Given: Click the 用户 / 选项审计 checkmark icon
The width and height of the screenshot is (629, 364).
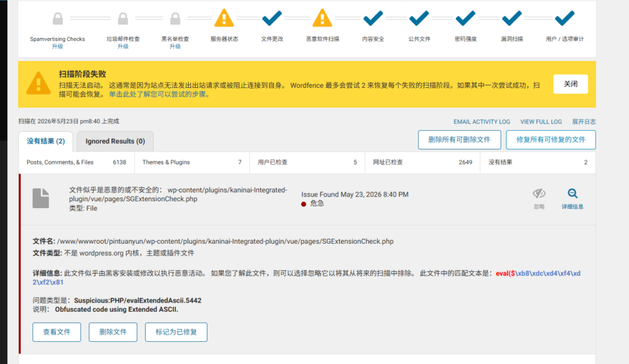Looking at the screenshot, I should click(x=565, y=18).
